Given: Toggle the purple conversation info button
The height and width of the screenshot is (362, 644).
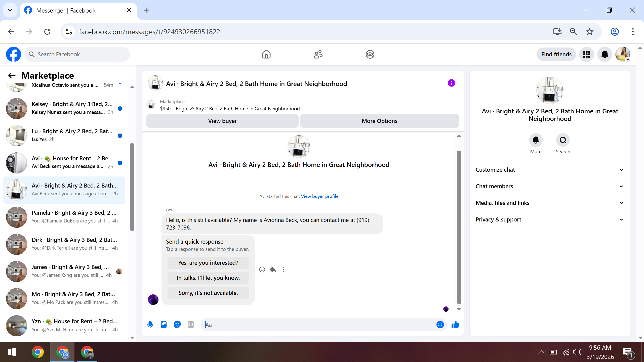Looking at the screenshot, I should coord(451,83).
